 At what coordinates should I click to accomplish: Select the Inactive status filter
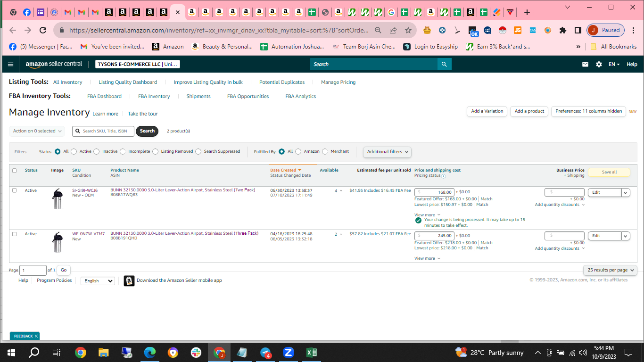click(97, 152)
